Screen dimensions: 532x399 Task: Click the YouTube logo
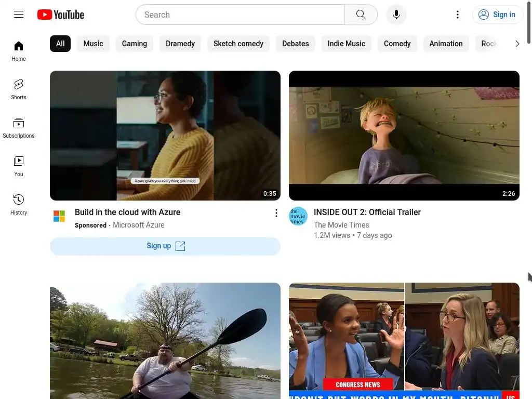coord(61,15)
